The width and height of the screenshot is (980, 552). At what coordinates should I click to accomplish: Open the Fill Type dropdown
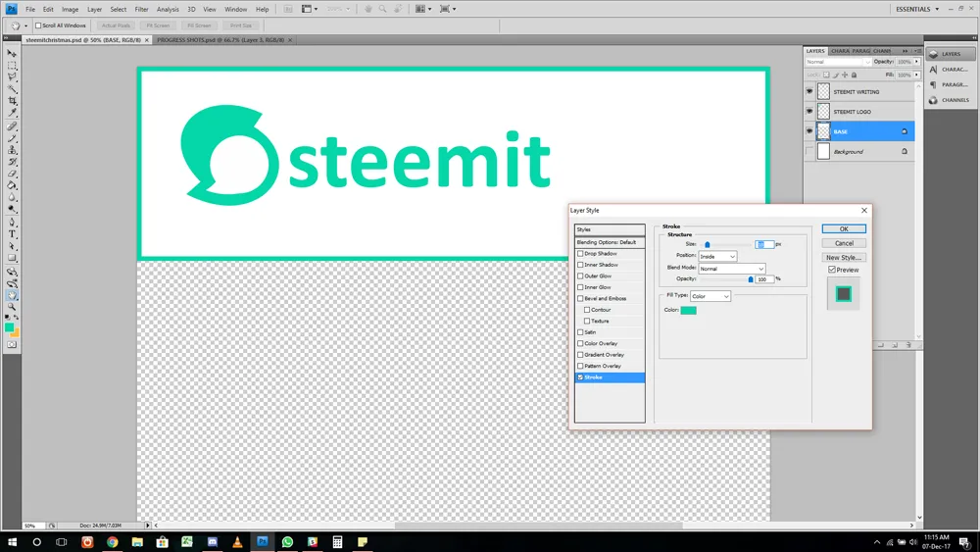tap(710, 296)
